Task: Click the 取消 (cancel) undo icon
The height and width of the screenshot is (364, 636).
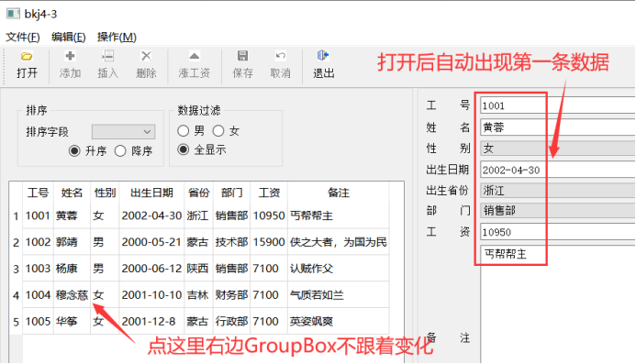Action: [x=280, y=56]
